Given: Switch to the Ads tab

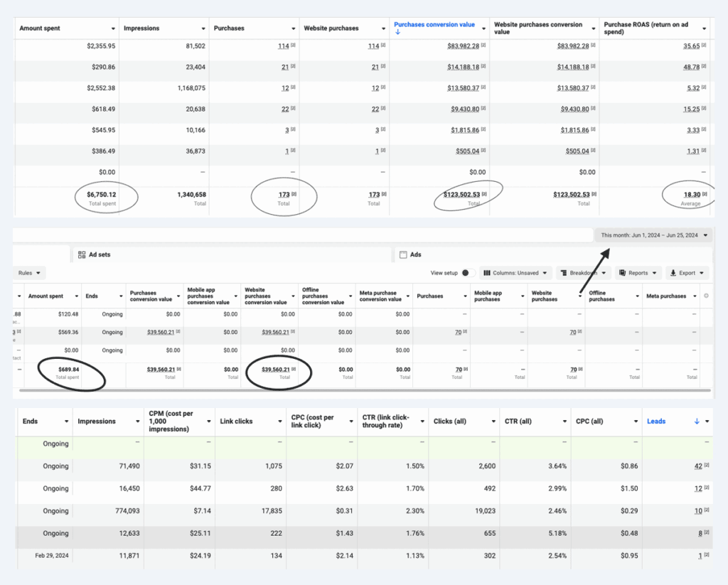Looking at the screenshot, I should click(x=415, y=254).
